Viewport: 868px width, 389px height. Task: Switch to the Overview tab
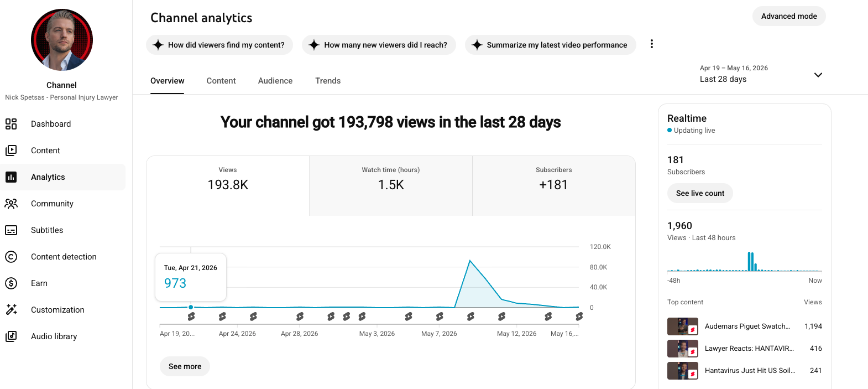tap(168, 81)
